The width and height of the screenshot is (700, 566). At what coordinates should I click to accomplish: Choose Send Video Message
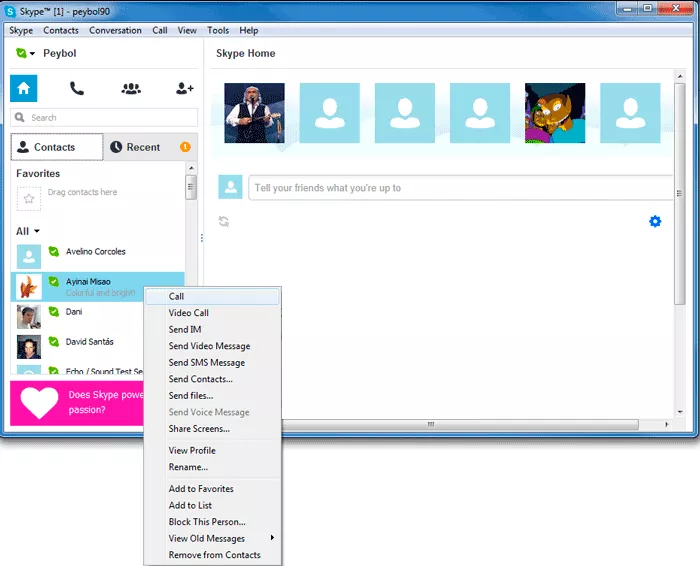(213, 346)
